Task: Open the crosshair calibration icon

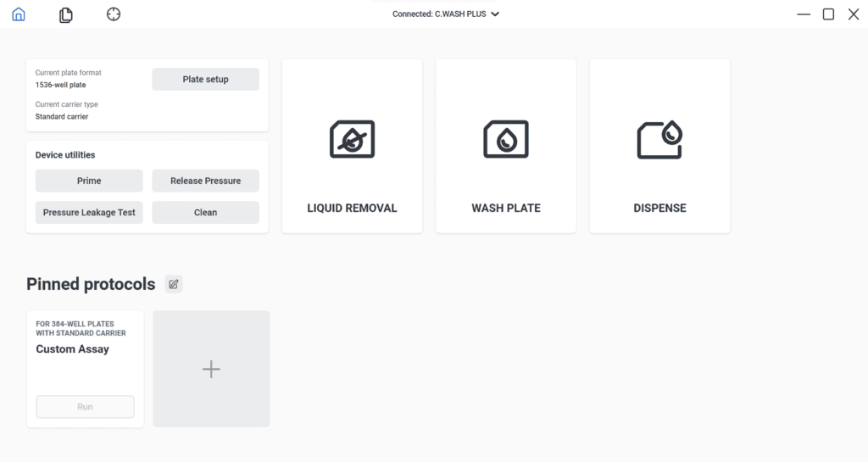Action: 114,14
